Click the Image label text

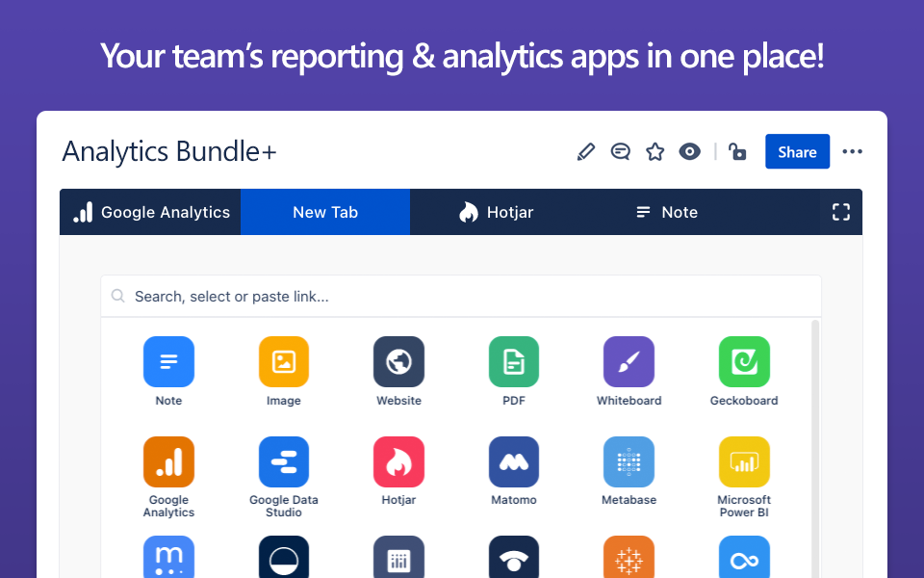pos(283,401)
